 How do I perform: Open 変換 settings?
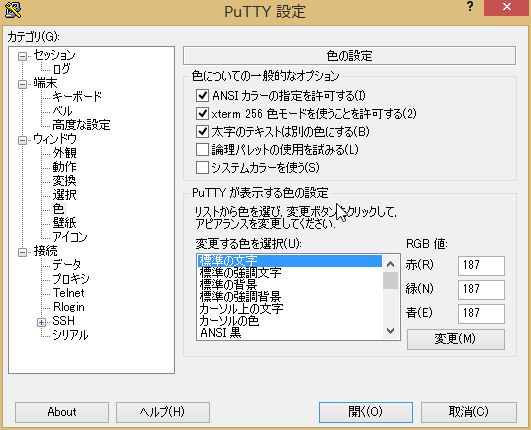coord(64,181)
